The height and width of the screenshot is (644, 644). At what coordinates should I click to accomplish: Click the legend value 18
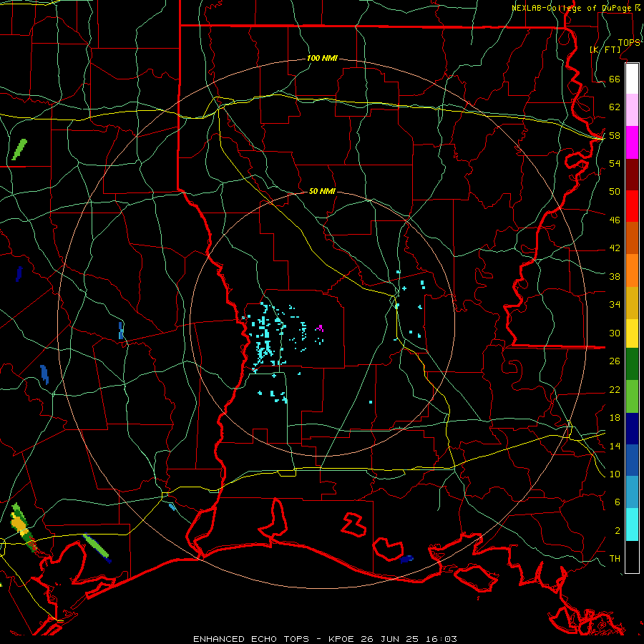click(x=615, y=418)
